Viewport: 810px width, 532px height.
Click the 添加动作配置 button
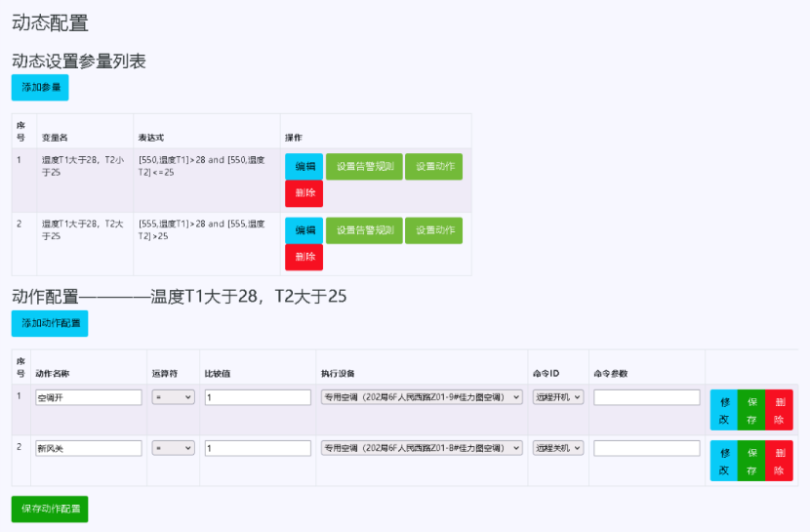pos(50,323)
